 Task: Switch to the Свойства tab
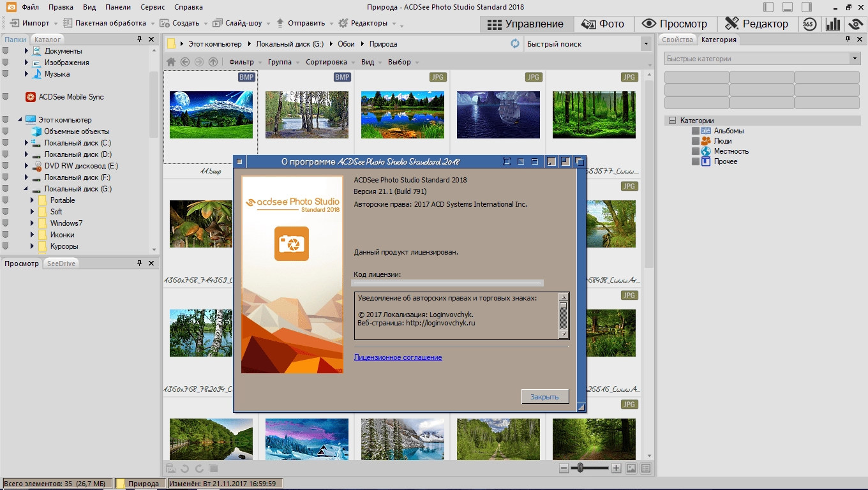click(x=677, y=40)
